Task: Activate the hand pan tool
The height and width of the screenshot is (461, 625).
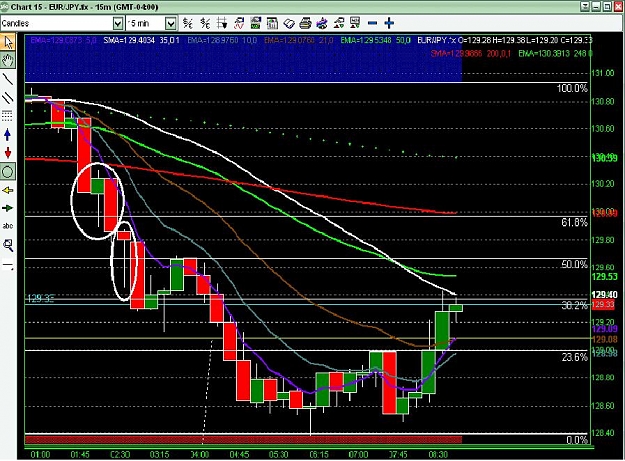Action: pos(8,60)
